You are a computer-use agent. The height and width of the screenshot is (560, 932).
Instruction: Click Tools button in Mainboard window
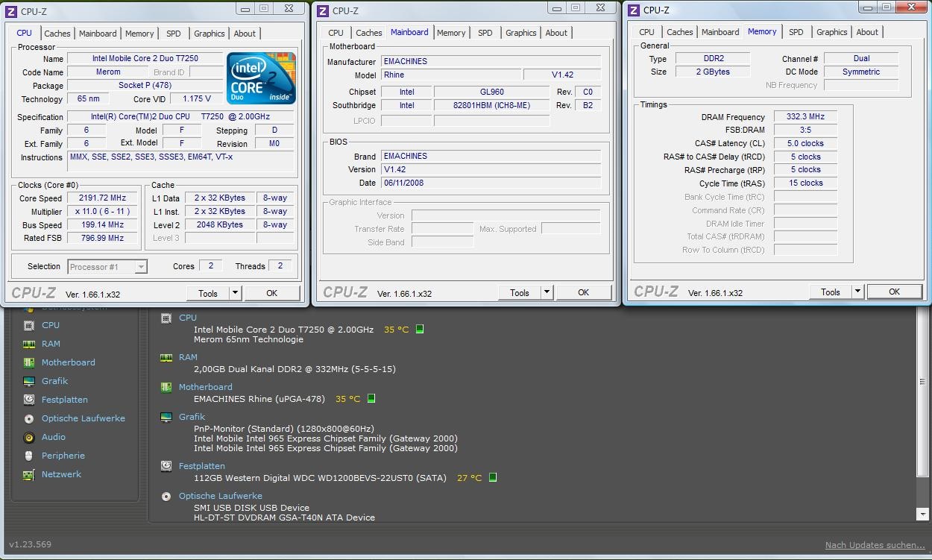point(520,292)
